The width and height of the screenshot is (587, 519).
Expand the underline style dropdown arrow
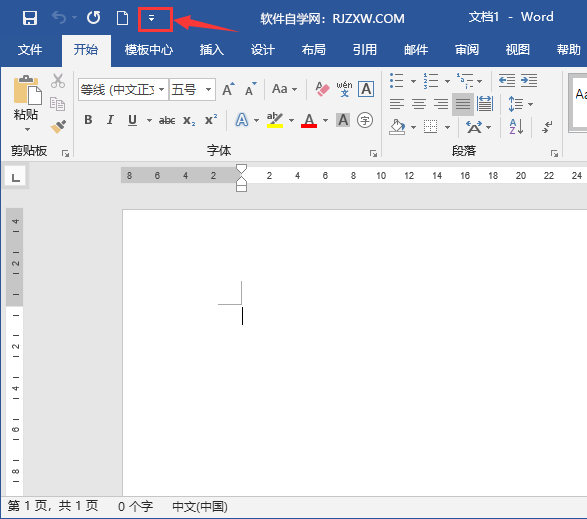(x=149, y=120)
